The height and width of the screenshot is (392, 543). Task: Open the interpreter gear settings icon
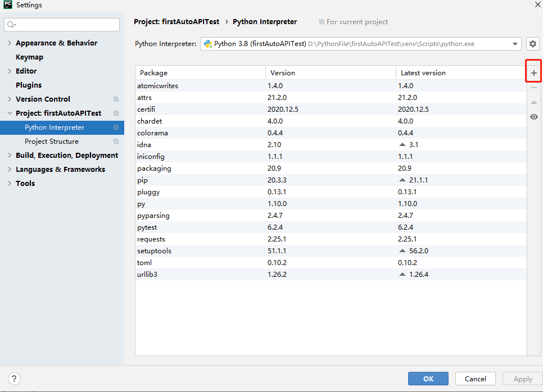tap(533, 44)
